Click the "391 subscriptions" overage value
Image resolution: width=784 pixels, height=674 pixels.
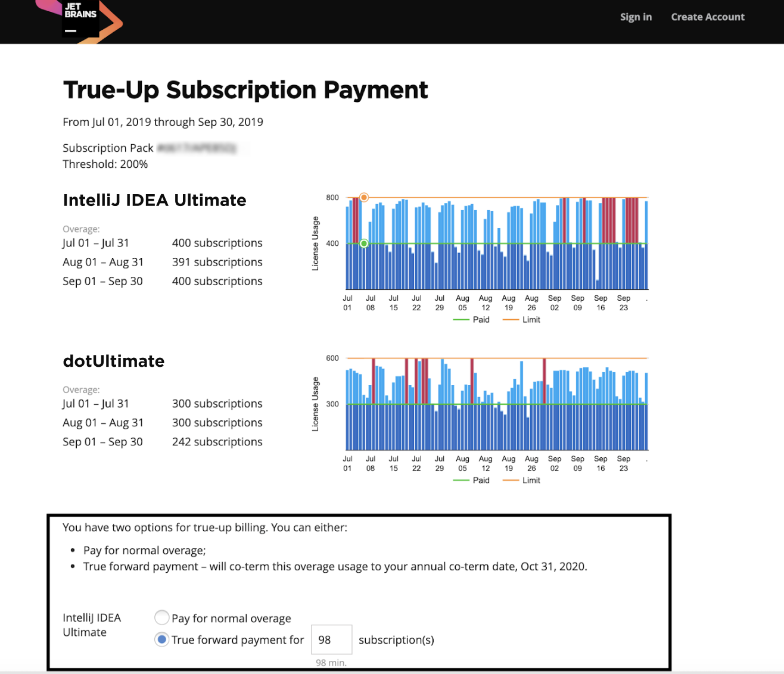(x=217, y=262)
